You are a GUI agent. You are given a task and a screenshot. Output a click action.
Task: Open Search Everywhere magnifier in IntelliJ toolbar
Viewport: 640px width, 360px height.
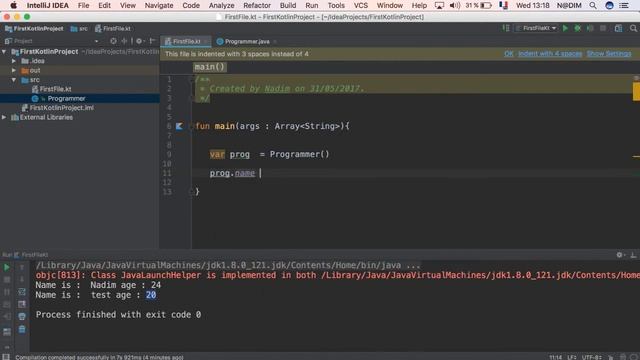point(633,28)
